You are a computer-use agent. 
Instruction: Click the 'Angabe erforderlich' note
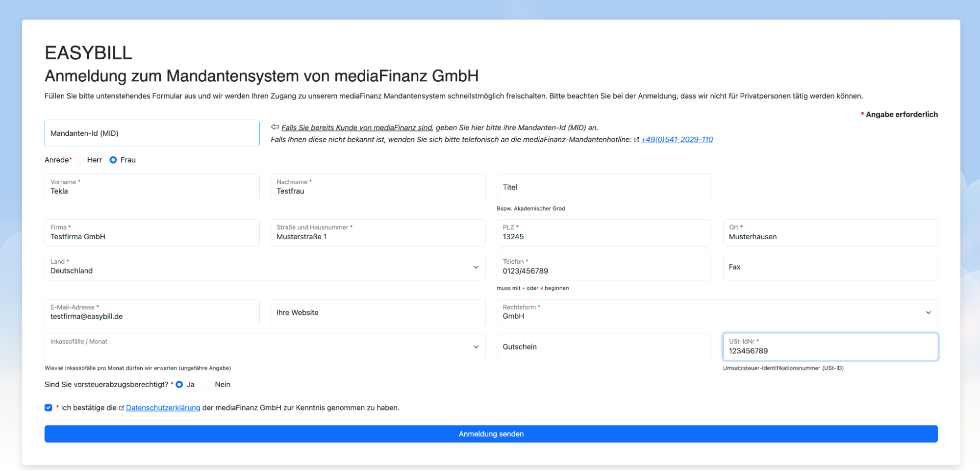900,115
